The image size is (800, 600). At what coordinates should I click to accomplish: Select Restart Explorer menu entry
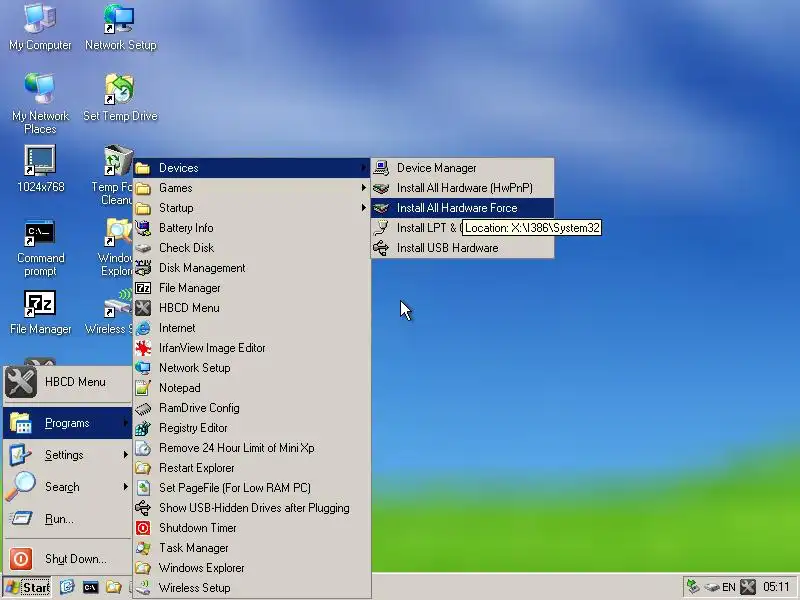251,468
